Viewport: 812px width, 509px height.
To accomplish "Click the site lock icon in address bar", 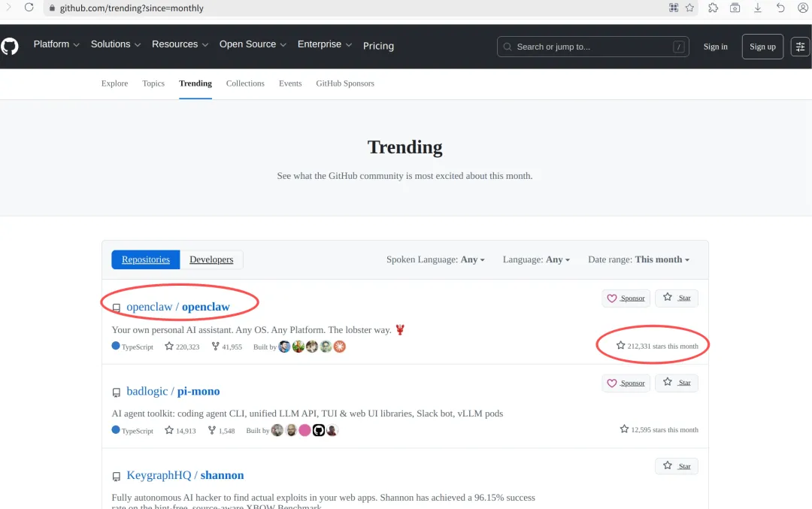I will tap(52, 8).
